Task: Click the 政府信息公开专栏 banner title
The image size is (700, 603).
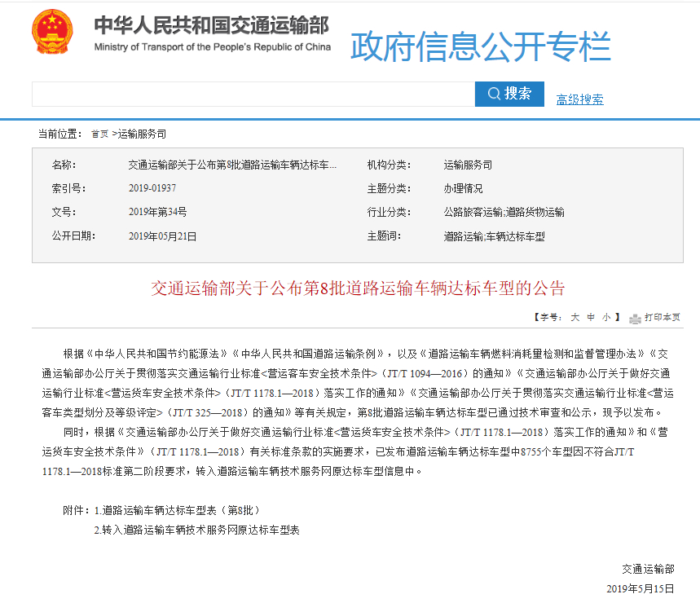Action: coord(480,47)
